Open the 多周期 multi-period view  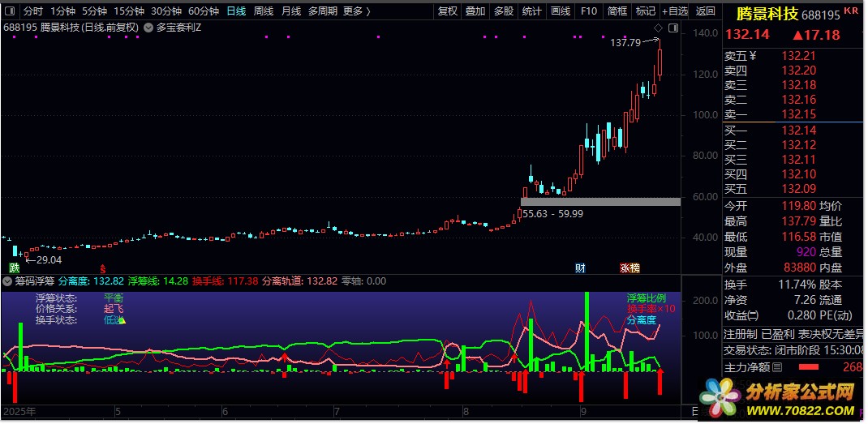tap(323, 11)
